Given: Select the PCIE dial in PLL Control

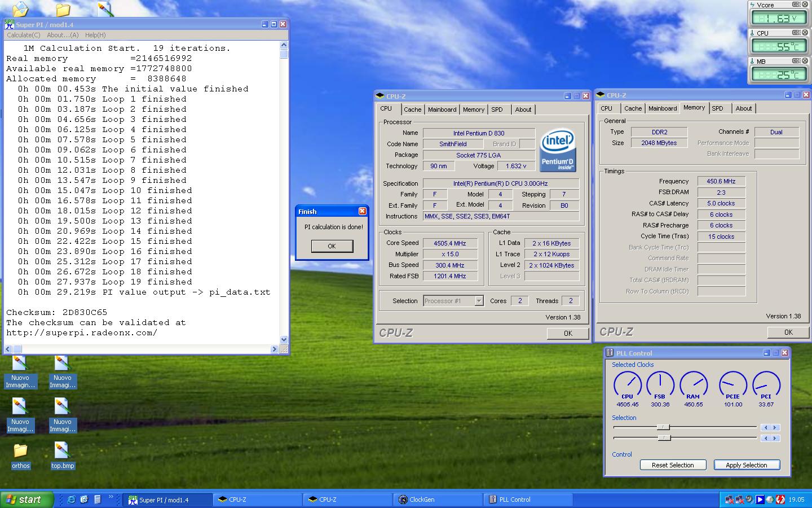Looking at the screenshot, I should tap(732, 384).
